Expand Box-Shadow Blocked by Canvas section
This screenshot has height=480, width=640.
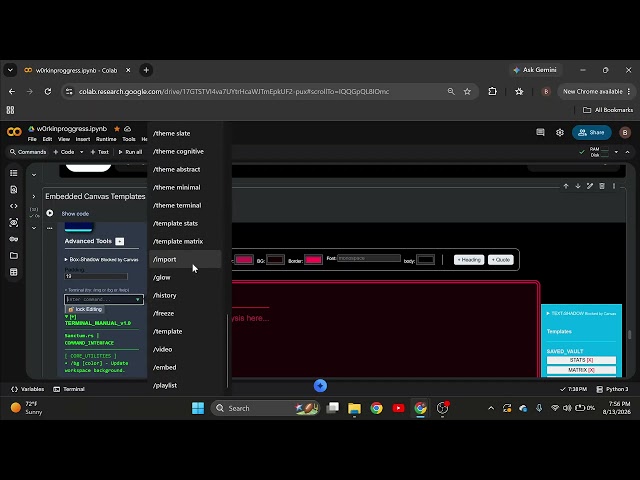(102, 260)
